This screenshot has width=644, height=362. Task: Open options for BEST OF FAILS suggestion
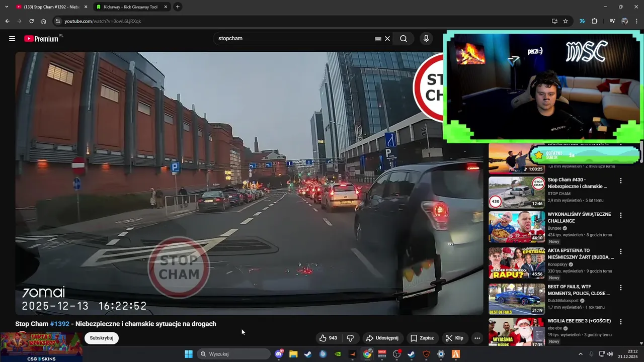pyautogui.click(x=621, y=288)
